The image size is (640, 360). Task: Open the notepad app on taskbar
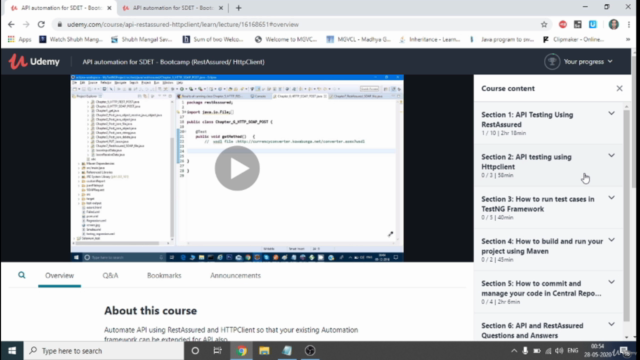pyautogui.click(x=287, y=351)
